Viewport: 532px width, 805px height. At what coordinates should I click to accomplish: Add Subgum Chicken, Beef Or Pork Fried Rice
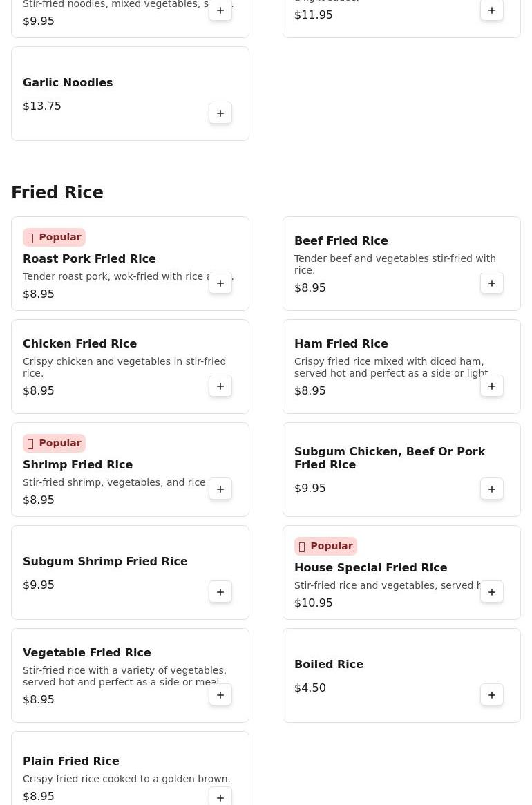492,489
